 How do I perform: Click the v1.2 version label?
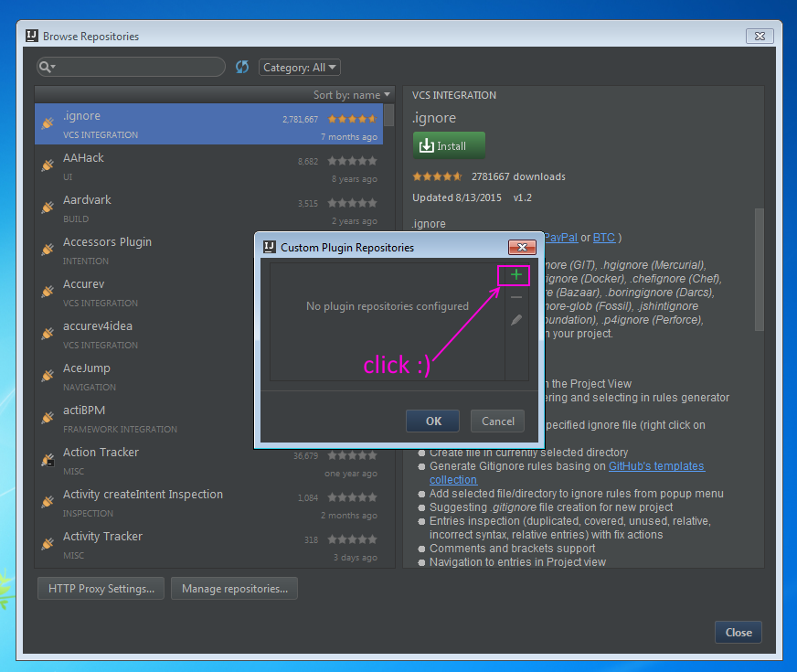pos(523,197)
